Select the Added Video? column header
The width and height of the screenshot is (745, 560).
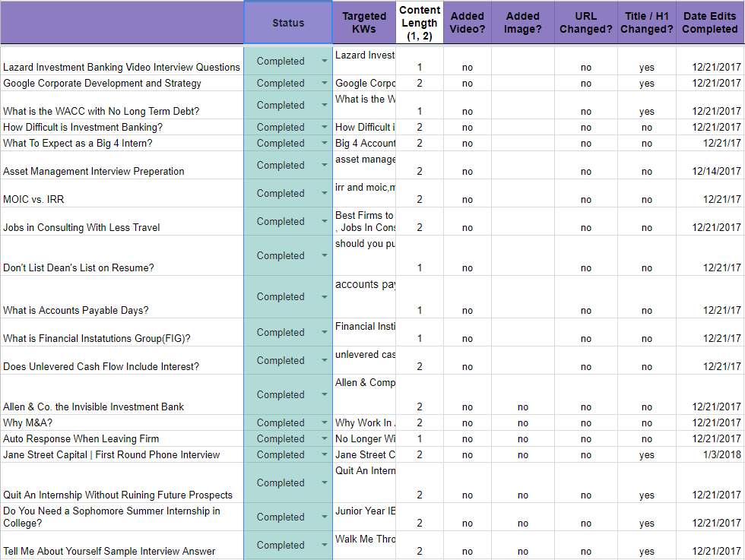point(467,23)
